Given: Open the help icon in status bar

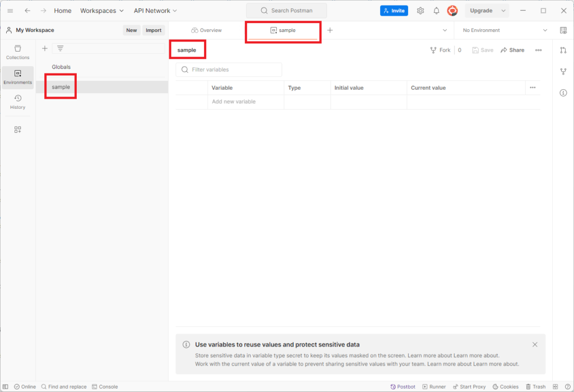Looking at the screenshot, I should pyautogui.click(x=567, y=386).
